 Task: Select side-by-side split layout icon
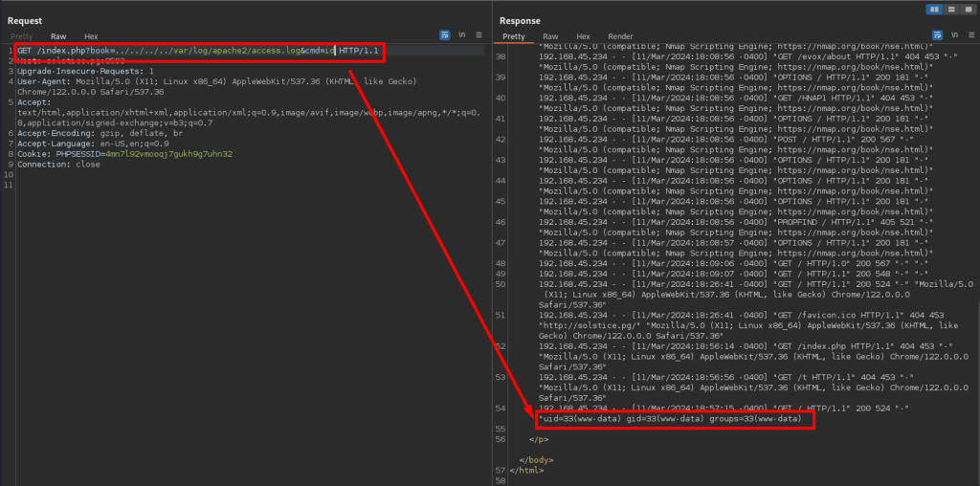[933, 9]
